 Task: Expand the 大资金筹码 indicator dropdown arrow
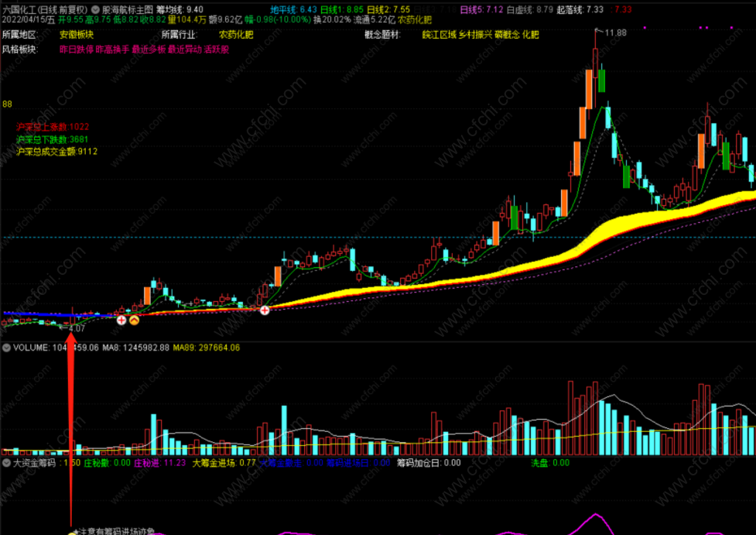coord(7,463)
